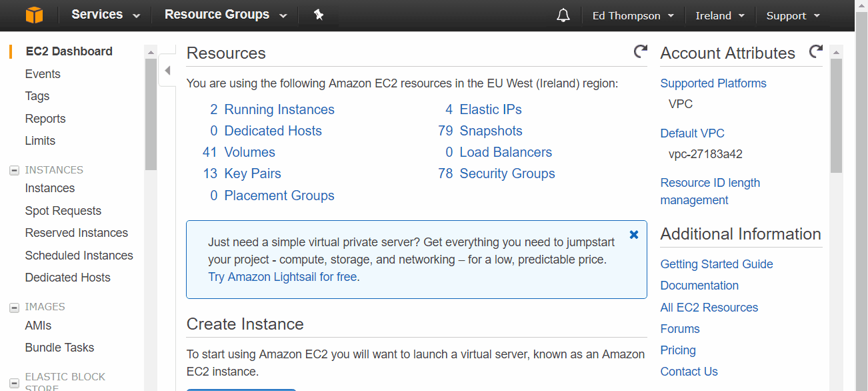Refresh the Resources section
Viewport: 868px width, 391px height.
[640, 51]
